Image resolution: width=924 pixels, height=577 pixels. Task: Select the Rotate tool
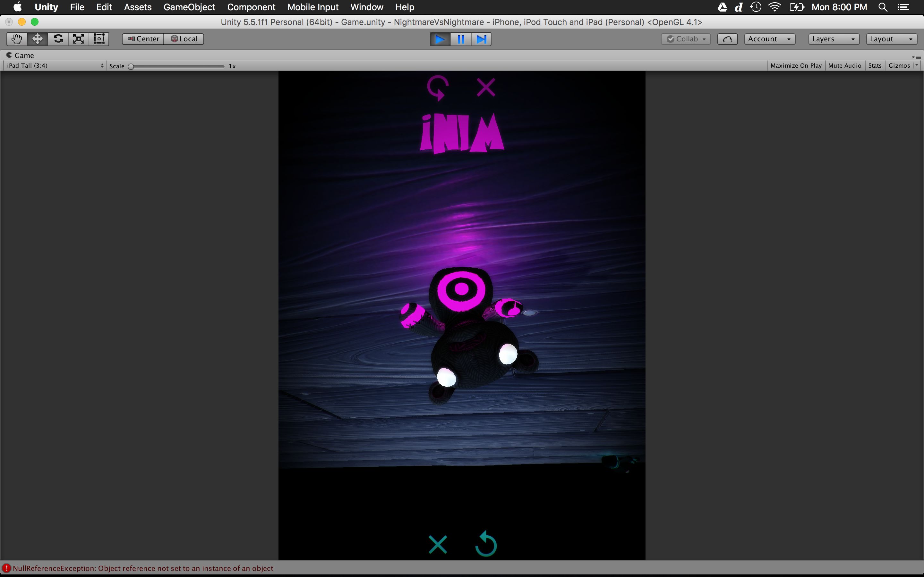click(58, 39)
